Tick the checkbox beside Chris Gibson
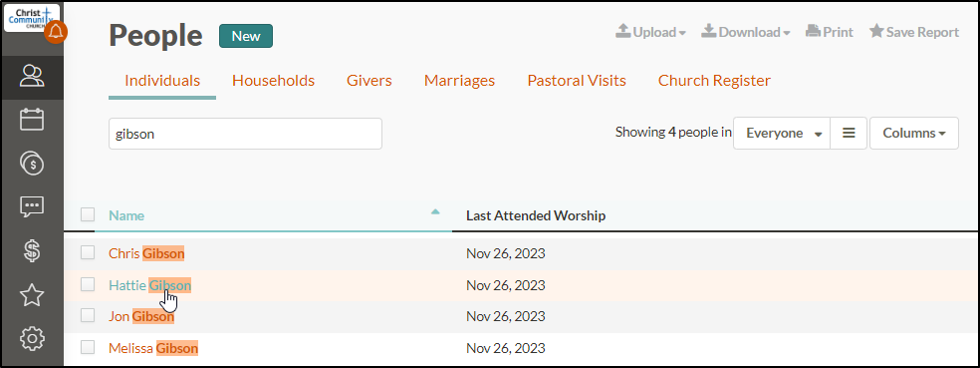 88,253
